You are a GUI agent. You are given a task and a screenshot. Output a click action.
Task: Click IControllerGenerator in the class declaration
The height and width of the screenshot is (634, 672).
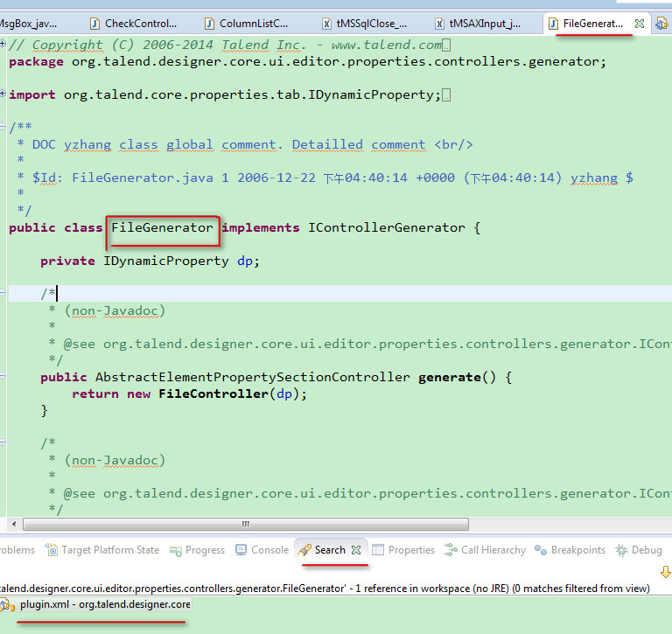pos(387,227)
